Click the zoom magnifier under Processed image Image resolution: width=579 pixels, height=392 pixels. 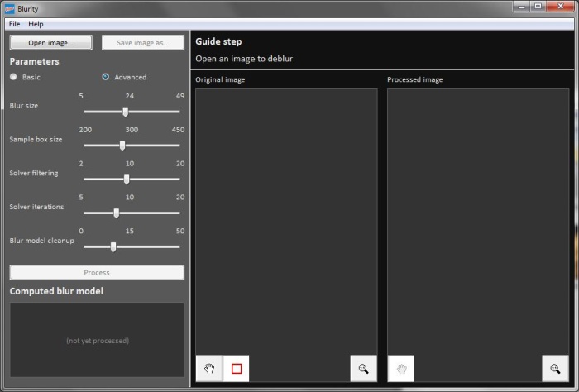555,368
